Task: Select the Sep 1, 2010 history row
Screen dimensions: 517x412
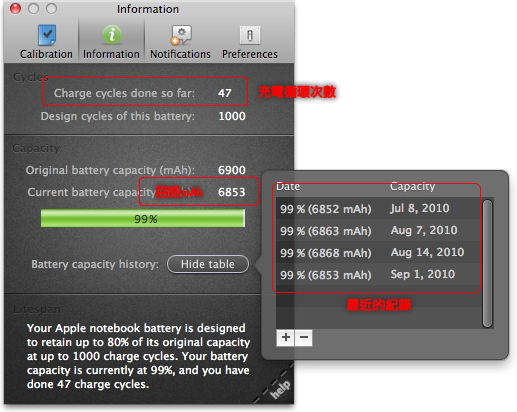Action: pos(379,274)
